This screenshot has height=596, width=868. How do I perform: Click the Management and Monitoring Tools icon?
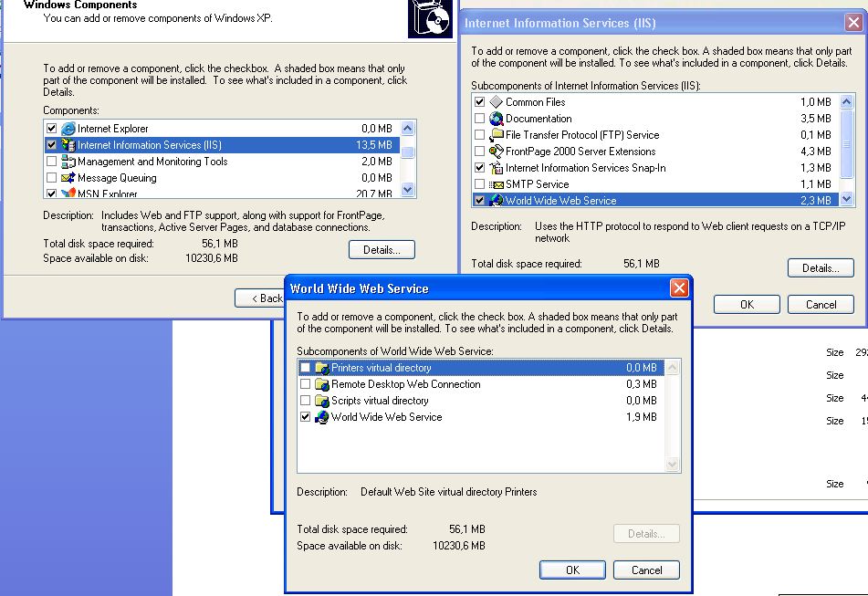[68, 162]
